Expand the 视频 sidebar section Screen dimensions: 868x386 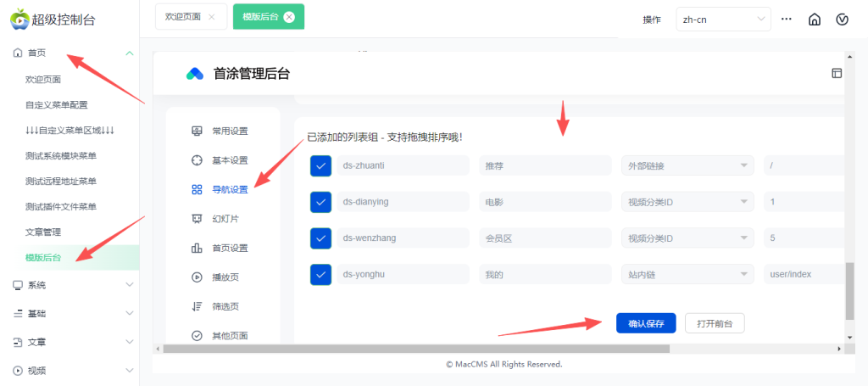(130, 371)
